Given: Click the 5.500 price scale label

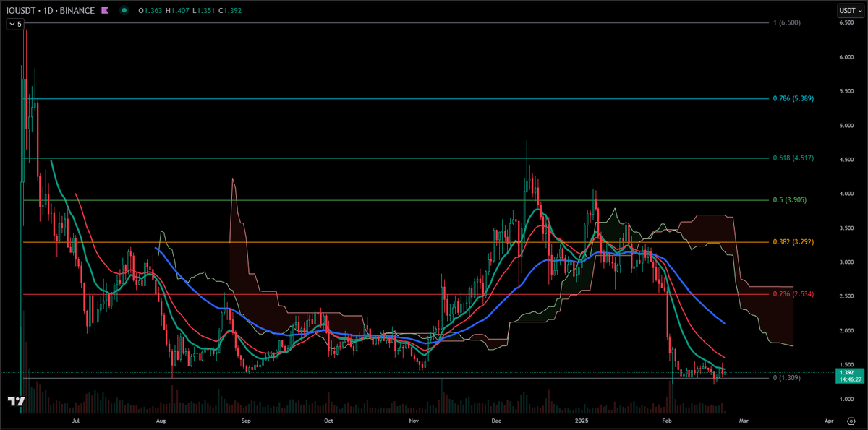Looking at the screenshot, I should click(846, 91).
